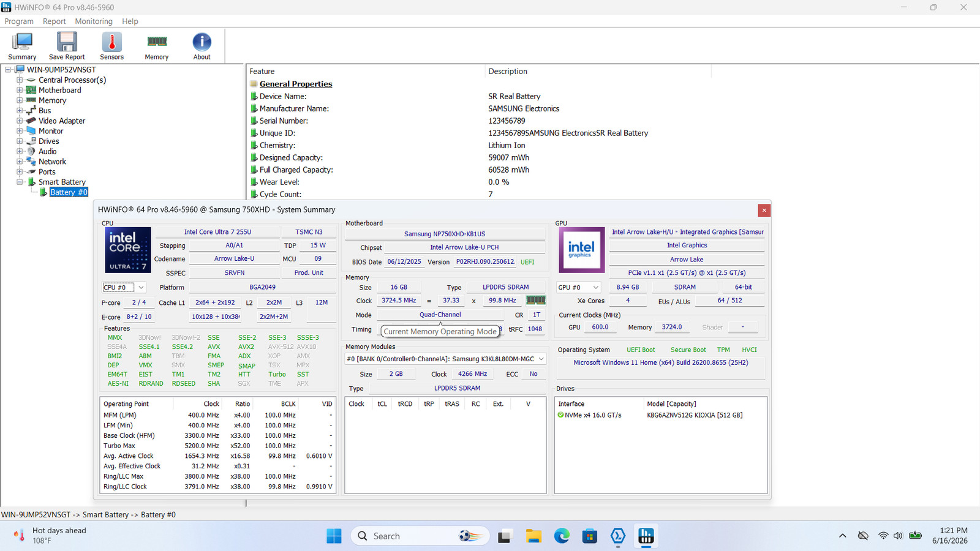Expand the Central Processor(s) node
Viewport: 980px width, 551px height.
[x=20, y=80]
